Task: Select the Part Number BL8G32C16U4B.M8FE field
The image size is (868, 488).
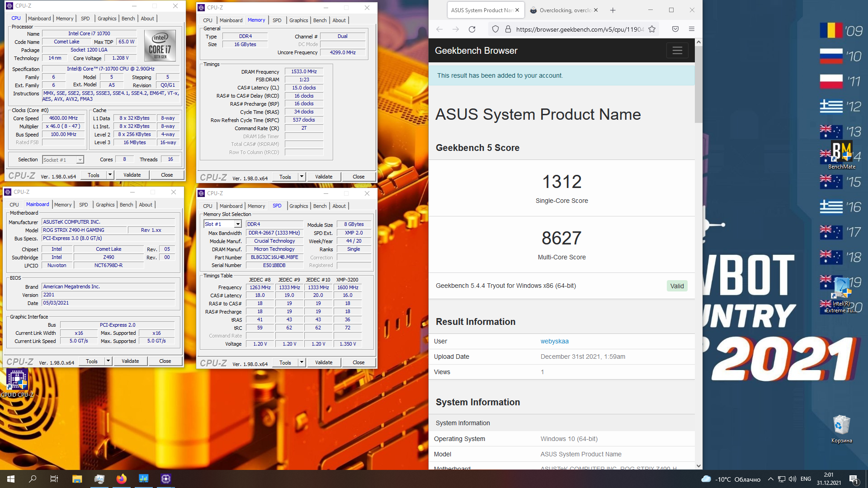Action: [274, 258]
